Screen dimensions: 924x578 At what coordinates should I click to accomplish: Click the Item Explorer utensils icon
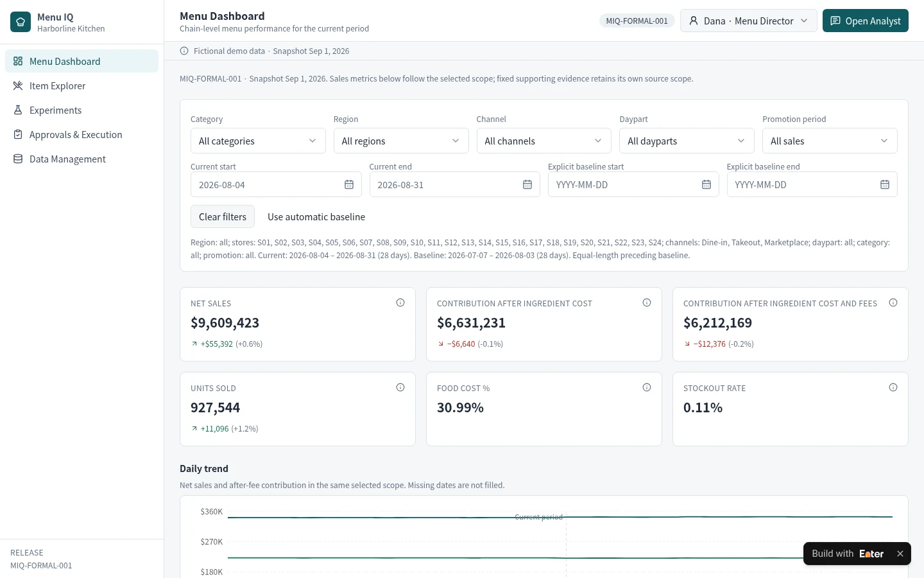click(18, 85)
